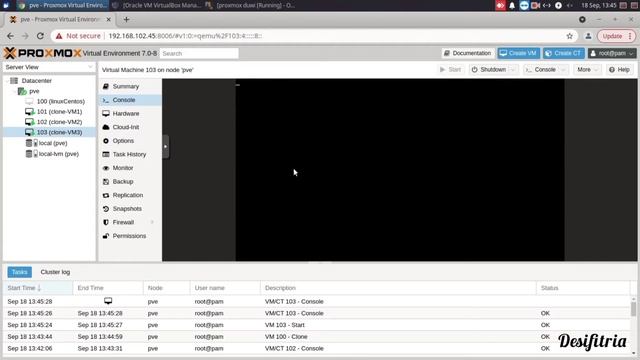Select VM 102 (clone-VM2) in tree

pos(59,122)
